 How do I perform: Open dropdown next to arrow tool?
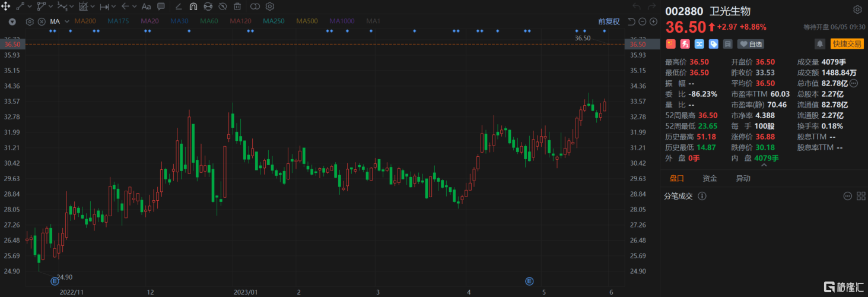click(x=135, y=7)
